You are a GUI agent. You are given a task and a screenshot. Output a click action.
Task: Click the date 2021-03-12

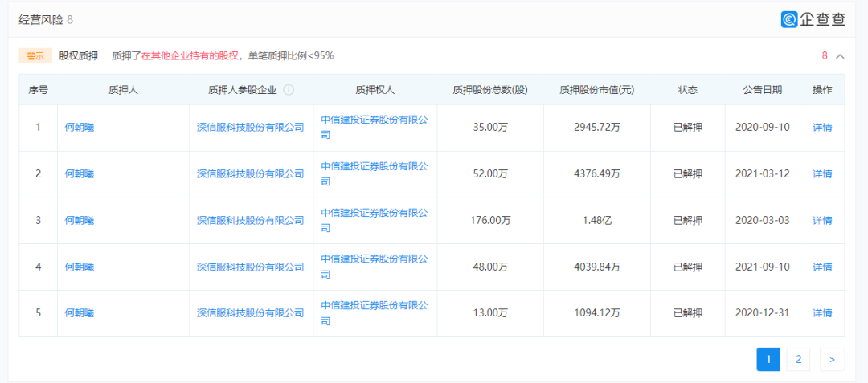click(x=762, y=173)
